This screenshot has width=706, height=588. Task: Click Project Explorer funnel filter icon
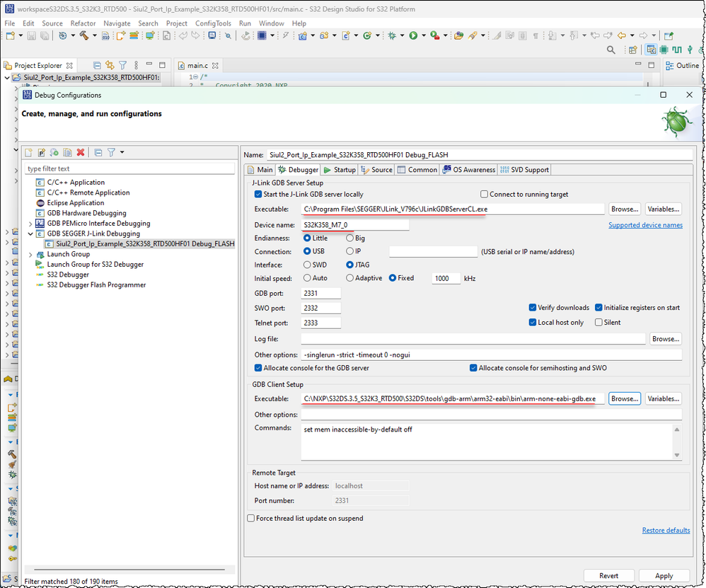pos(123,65)
